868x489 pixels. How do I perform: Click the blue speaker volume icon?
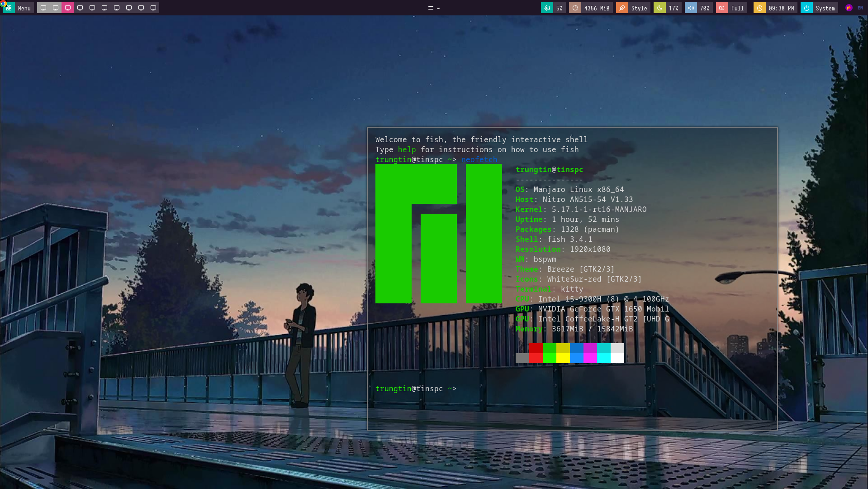(691, 8)
